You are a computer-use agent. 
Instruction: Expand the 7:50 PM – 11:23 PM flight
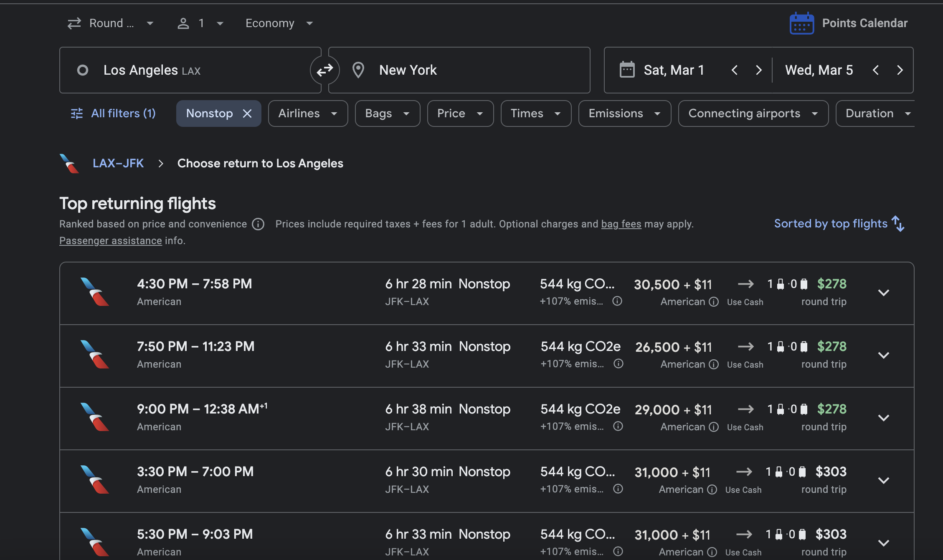[x=884, y=356]
